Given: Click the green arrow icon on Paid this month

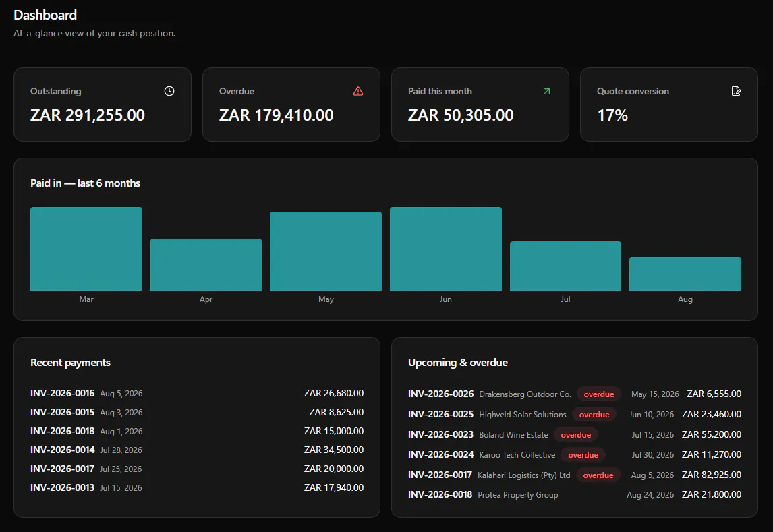Looking at the screenshot, I should pyautogui.click(x=547, y=91).
